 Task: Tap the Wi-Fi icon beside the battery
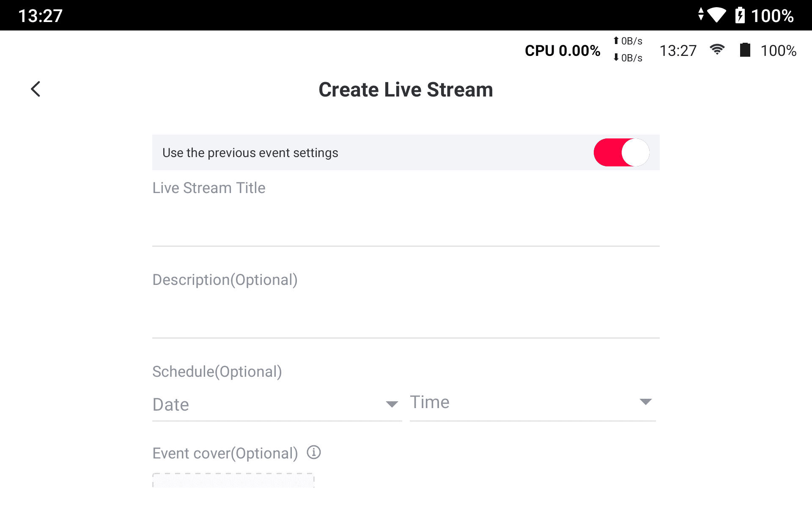click(x=717, y=50)
